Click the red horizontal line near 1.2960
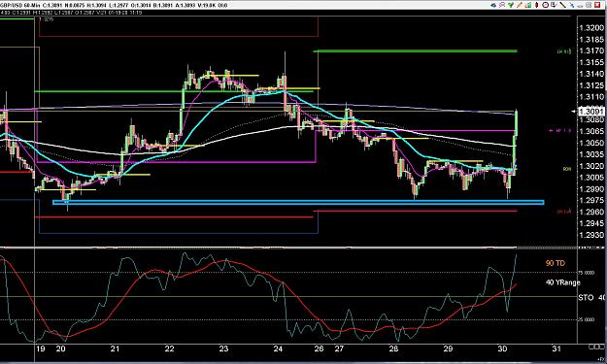 [x=415, y=211]
